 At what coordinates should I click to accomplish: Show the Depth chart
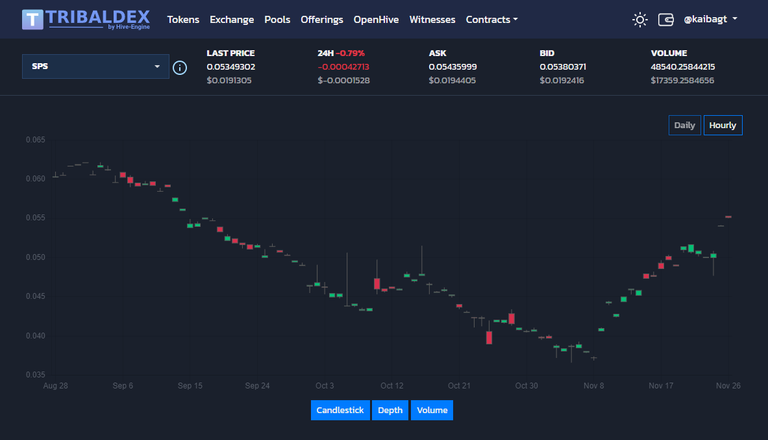(x=390, y=410)
